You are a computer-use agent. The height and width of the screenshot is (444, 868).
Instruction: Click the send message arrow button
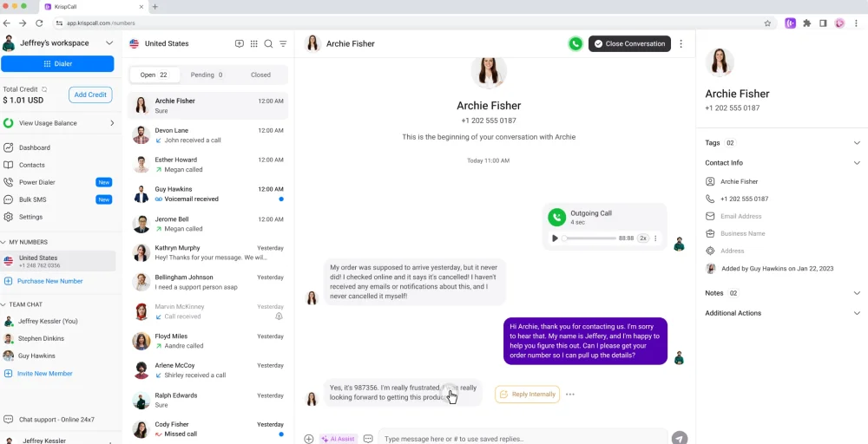(680, 438)
